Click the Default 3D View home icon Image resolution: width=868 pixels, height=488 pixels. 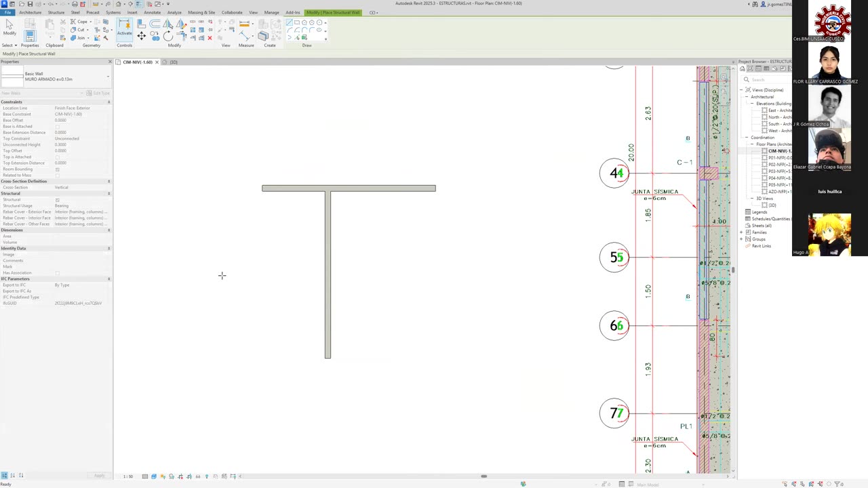(x=118, y=4)
